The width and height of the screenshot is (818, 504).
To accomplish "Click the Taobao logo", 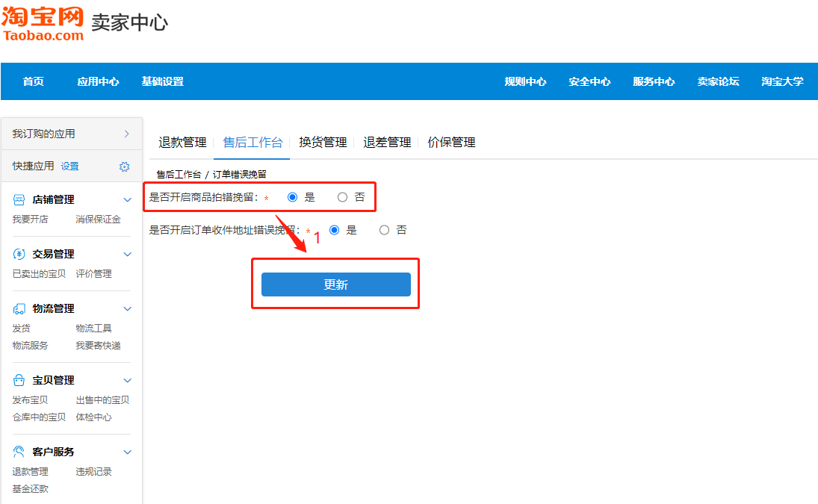I will [x=43, y=22].
